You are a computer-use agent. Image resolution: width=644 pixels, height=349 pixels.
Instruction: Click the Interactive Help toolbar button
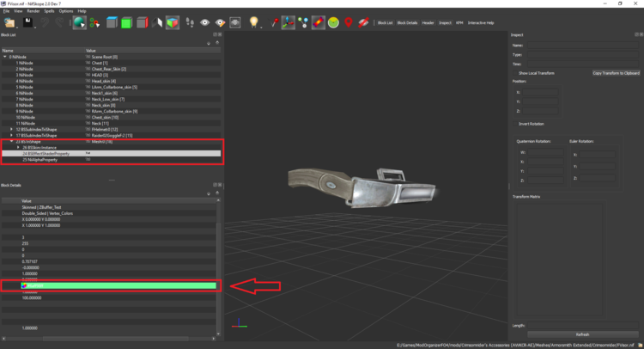481,23
